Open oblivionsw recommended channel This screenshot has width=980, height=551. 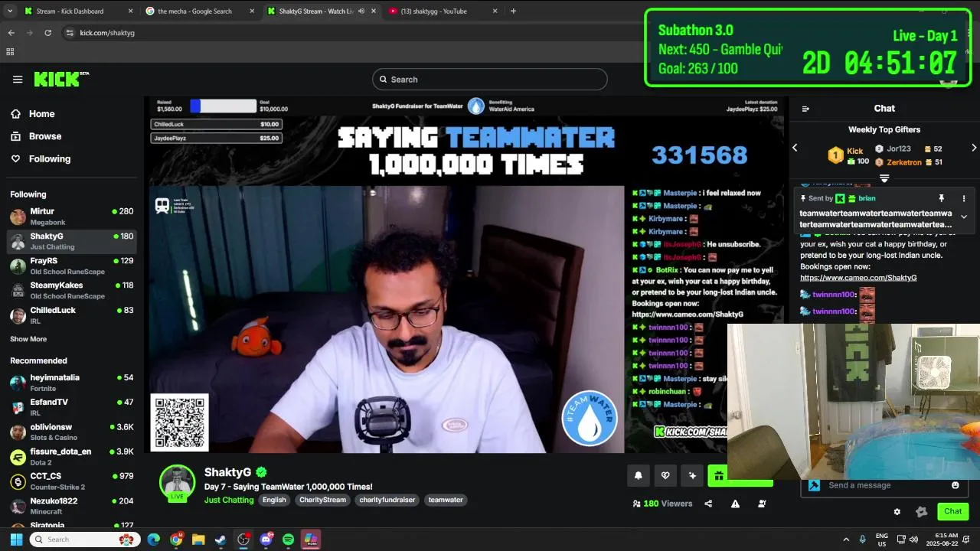[72, 432]
